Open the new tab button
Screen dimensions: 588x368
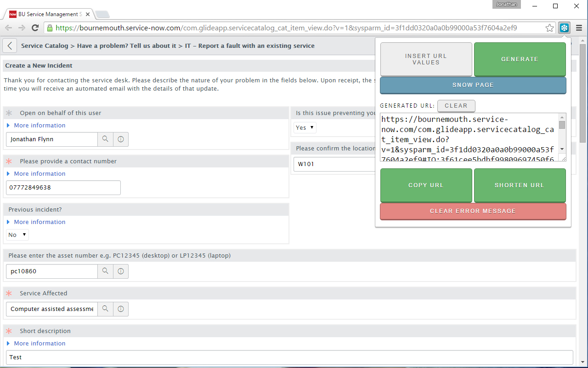pos(102,14)
